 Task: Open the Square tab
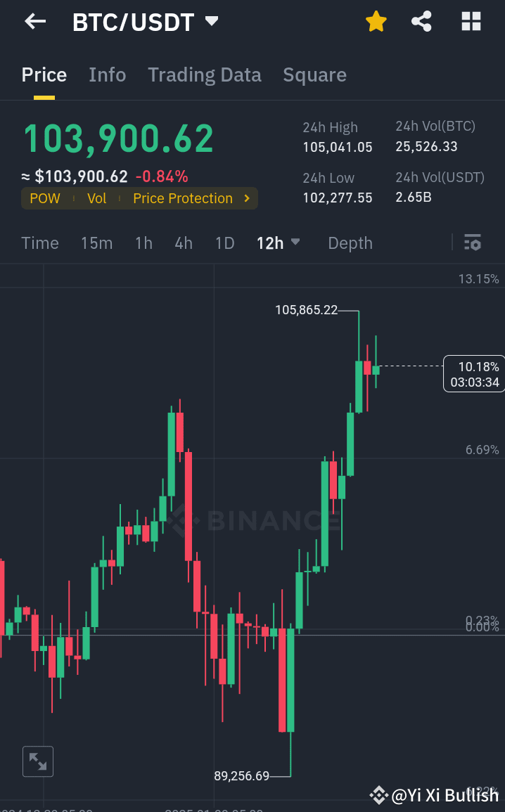point(314,75)
